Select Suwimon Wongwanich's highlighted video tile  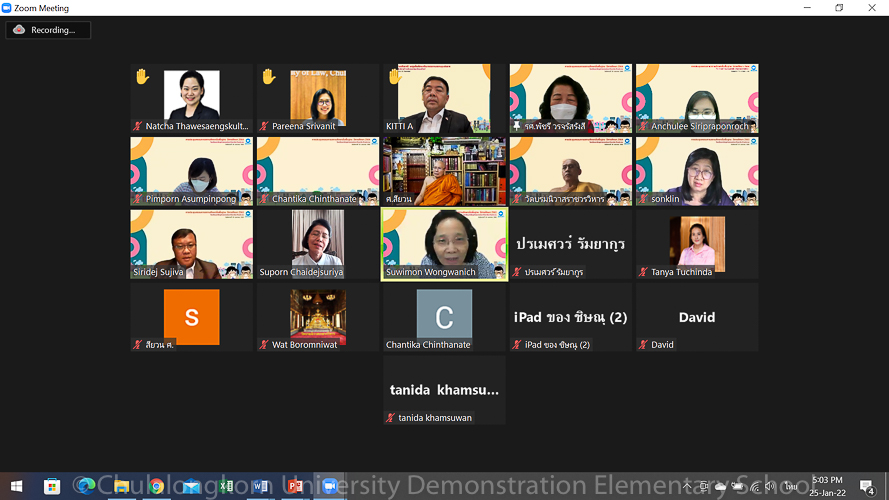click(x=444, y=244)
